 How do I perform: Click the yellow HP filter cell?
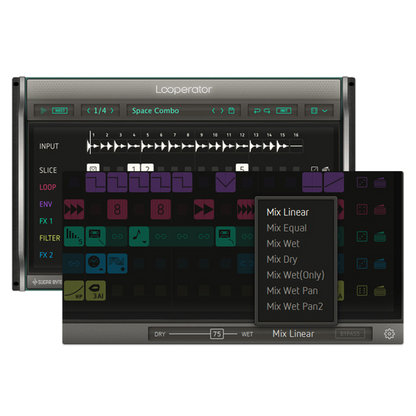pyautogui.click(x=74, y=291)
